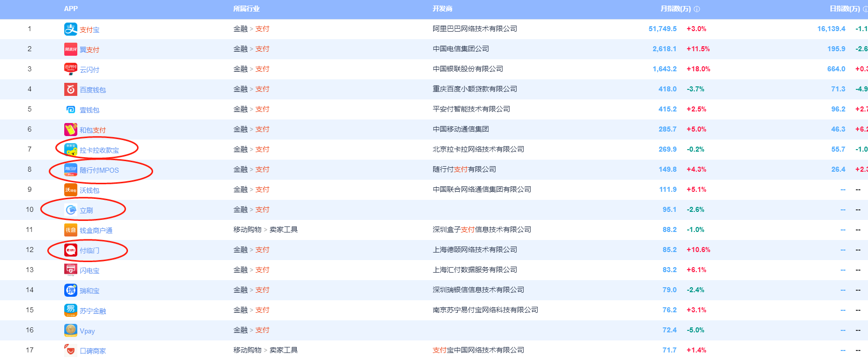The image size is (868, 359).
Task: Open the 苏宁金融 app link
Action: tap(93, 311)
